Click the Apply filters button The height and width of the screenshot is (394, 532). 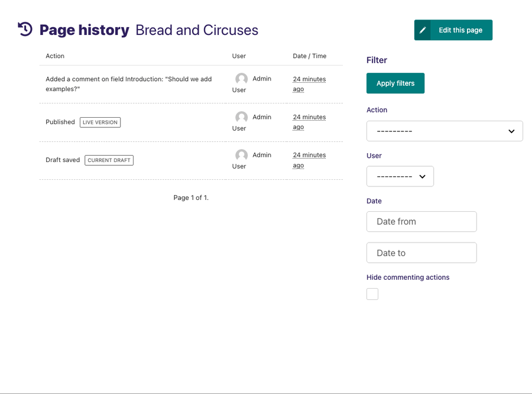[x=395, y=83]
